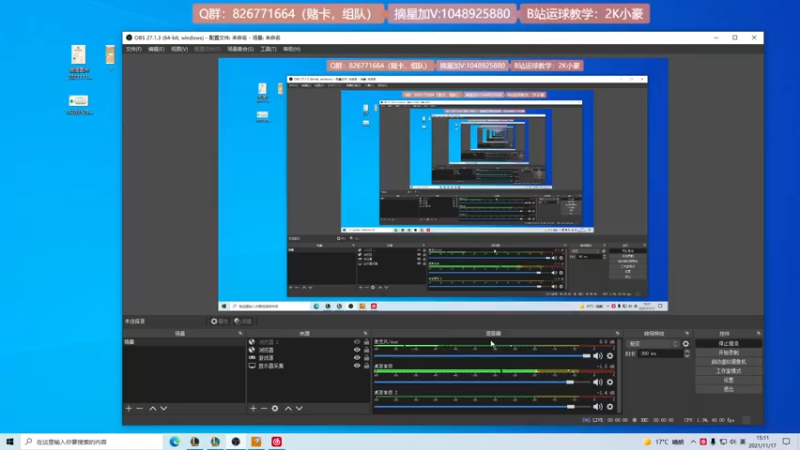Mute the Desktop Audio 2 channel

coord(597,407)
